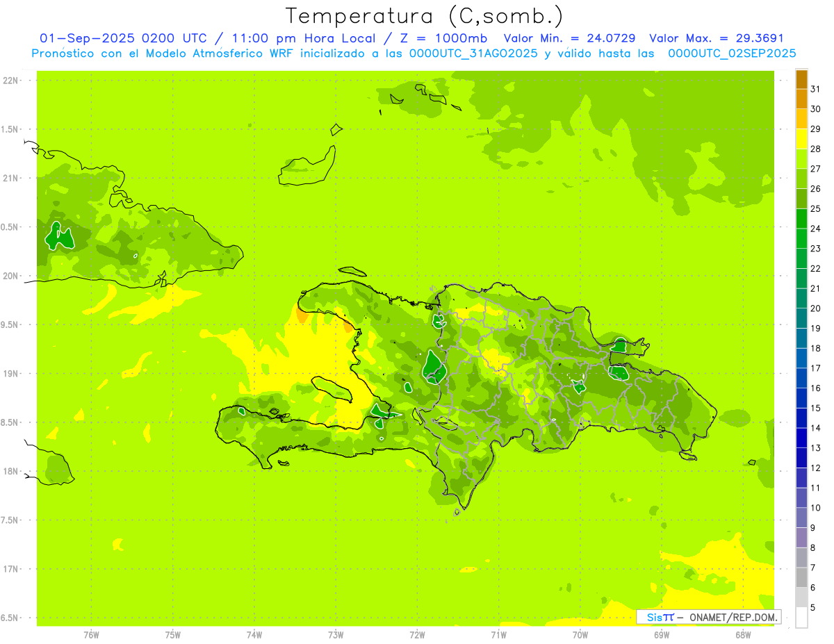Click the "17" label on the color scale
Viewport: 834px width, 644px height.
coord(816,368)
